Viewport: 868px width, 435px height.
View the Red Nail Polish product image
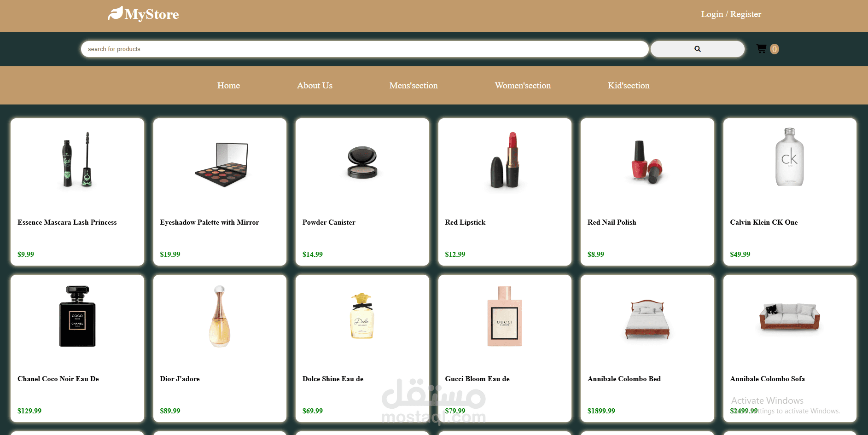pos(647,162)
